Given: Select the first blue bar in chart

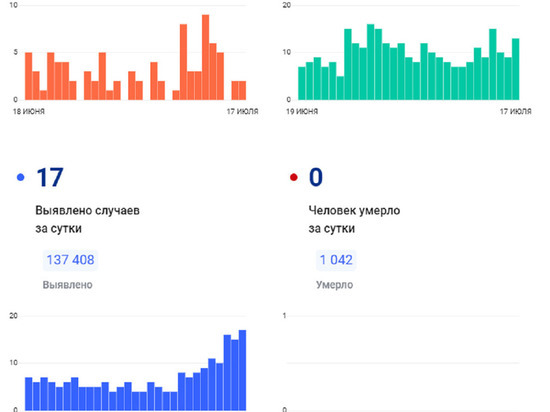Looking at the screenshot, I should [x=28, y=394].
